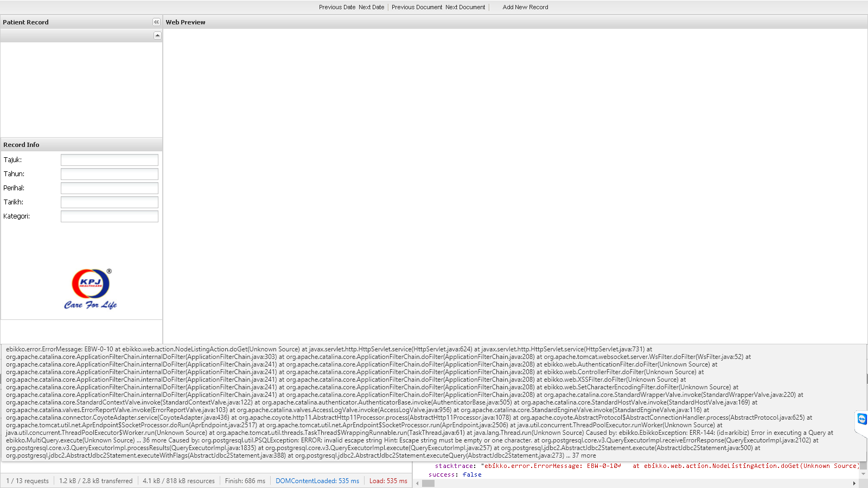Click the up-arrow collapse button below Patient Record

[157, 36]
